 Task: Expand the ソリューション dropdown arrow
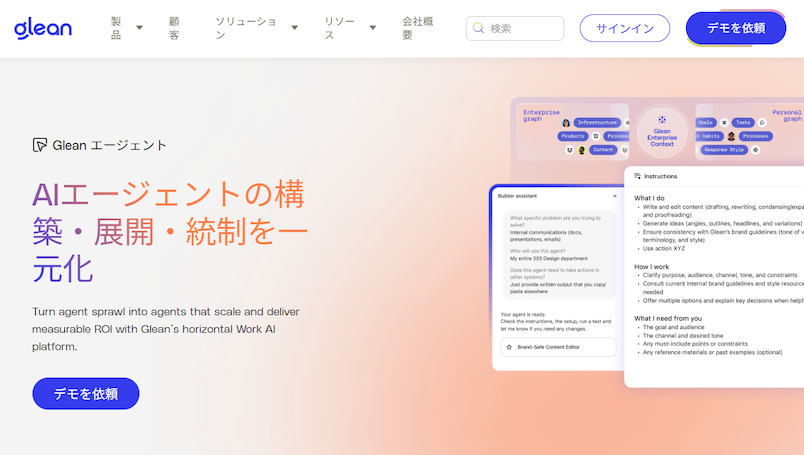pos(294,28)
